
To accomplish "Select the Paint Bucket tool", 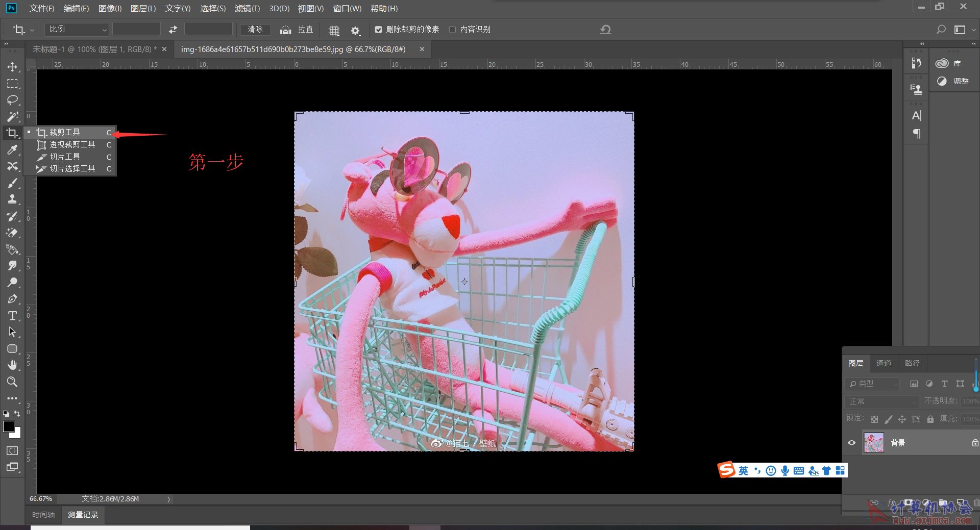I will tap(12, 249).
